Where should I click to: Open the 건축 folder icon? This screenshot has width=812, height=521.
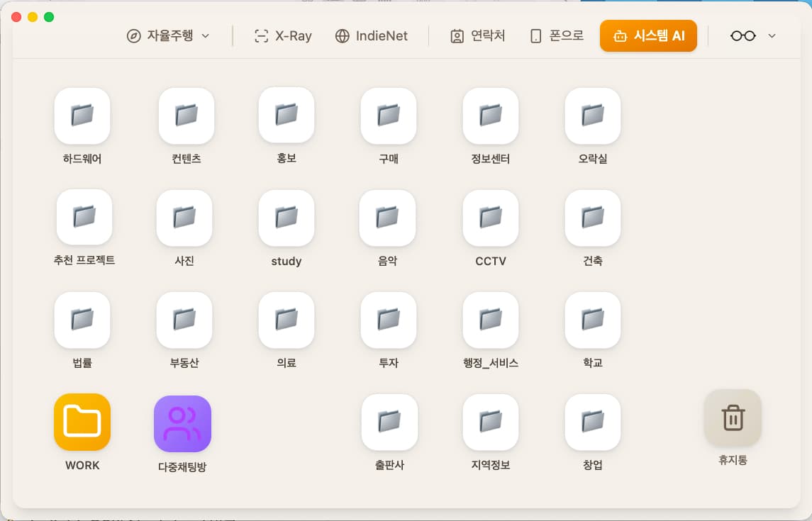pos(592,218)
